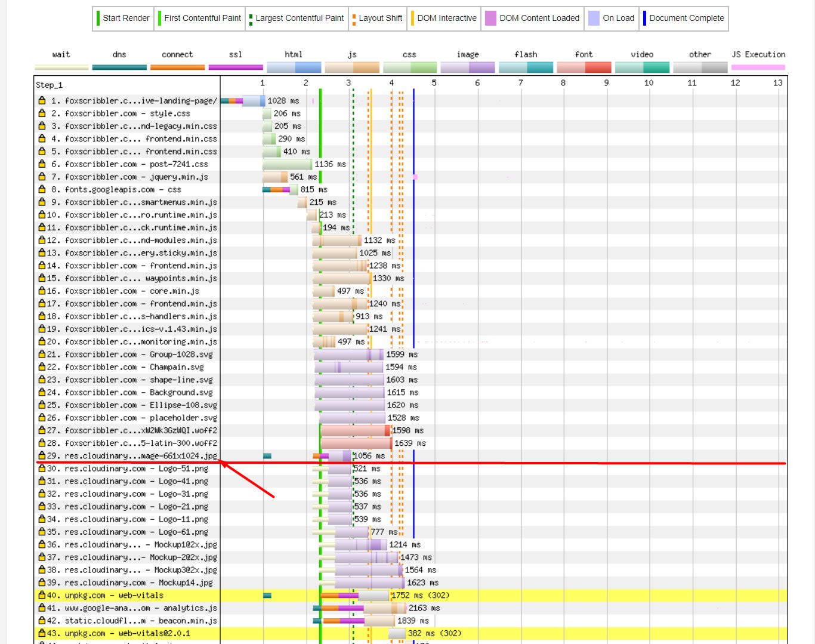Click the DOM Content Loaded legend item
This screenshot has height=644, width=815.
(532, 19)
